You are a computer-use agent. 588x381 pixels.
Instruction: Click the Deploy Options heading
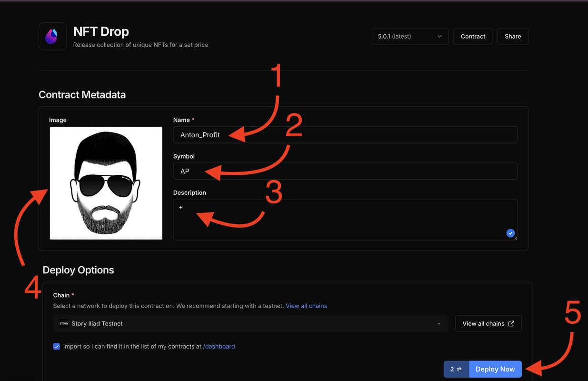[x=78, y=270]
